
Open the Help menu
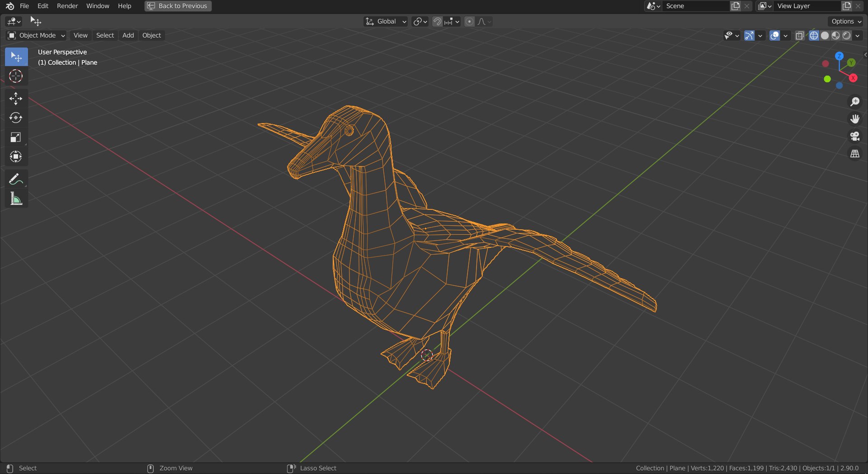tap(124, 6)
